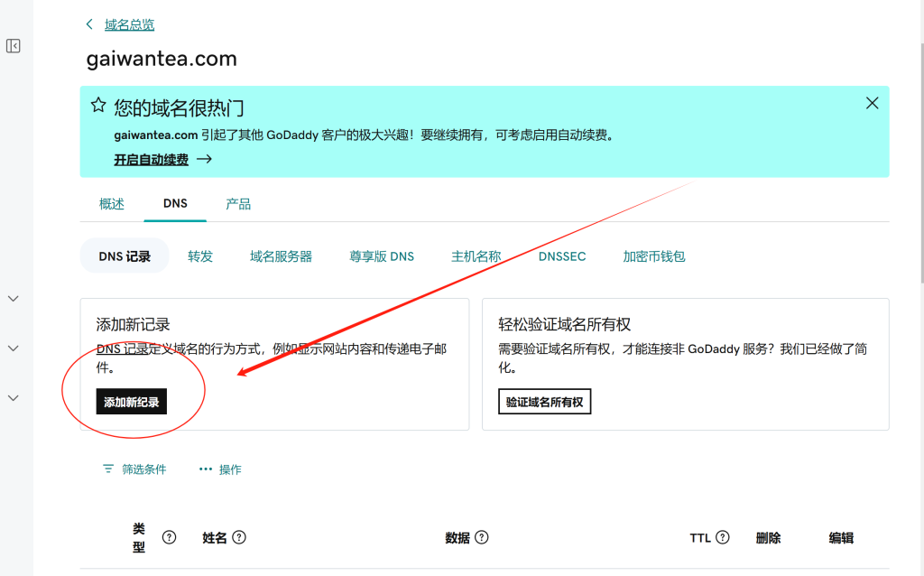
Task: Switch to the 产品 tab
Action: click(238, 204)
